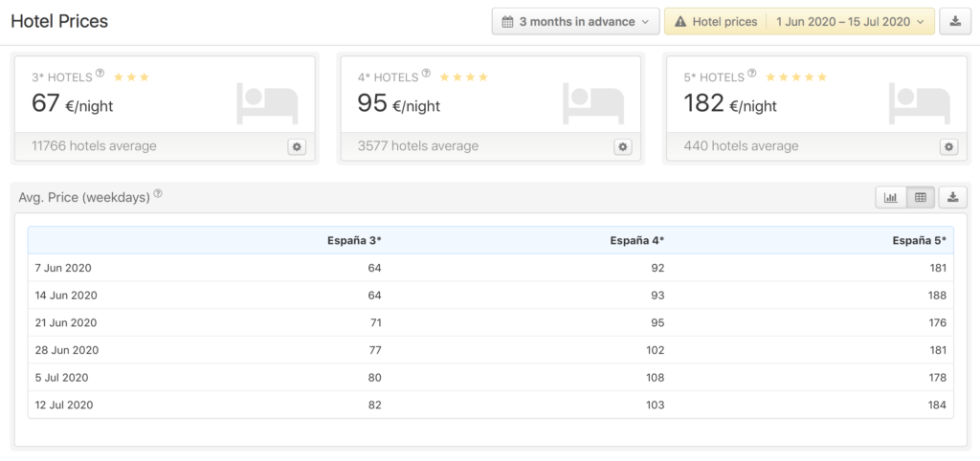
Task: Click the value 188 in 14 Jun row
Action: click(938, 296)
